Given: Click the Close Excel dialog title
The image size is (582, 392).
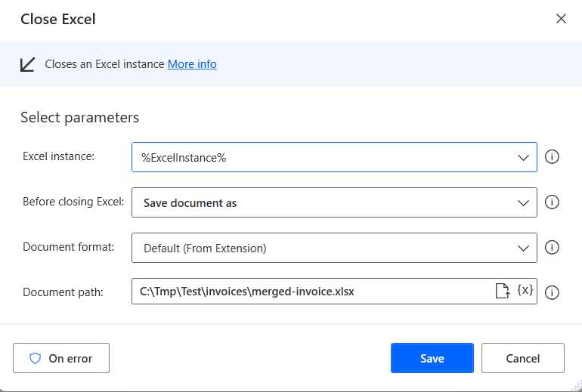Looking at the screenshot, I should click(58, 20).
